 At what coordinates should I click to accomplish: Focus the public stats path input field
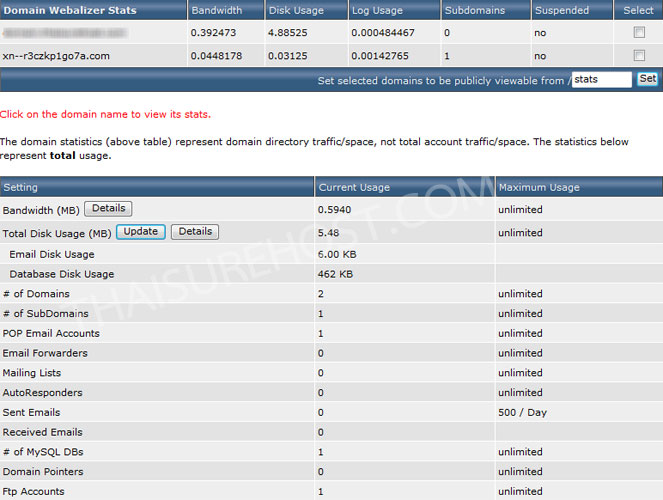click(x=601, y=79)
